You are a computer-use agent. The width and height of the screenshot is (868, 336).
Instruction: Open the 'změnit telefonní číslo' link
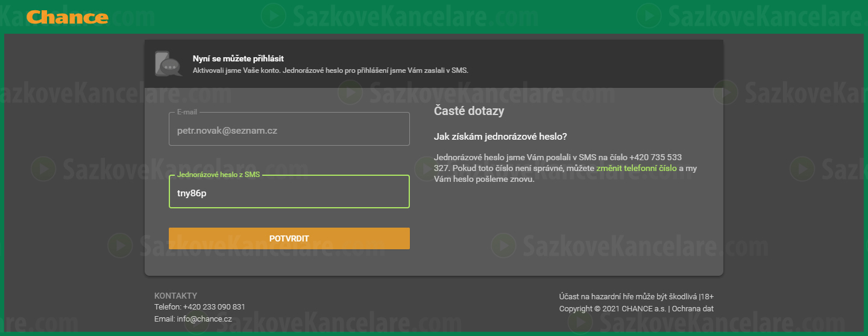(x=636, y=168)
